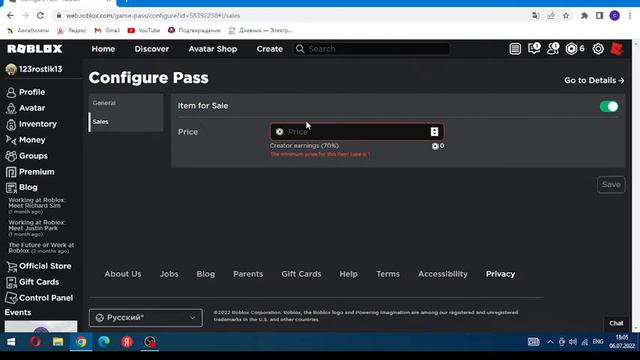The width and height of the screenshot is (640, 360).
Task: Click the 123rostik13 avatar
Action: tap(11, 69)
